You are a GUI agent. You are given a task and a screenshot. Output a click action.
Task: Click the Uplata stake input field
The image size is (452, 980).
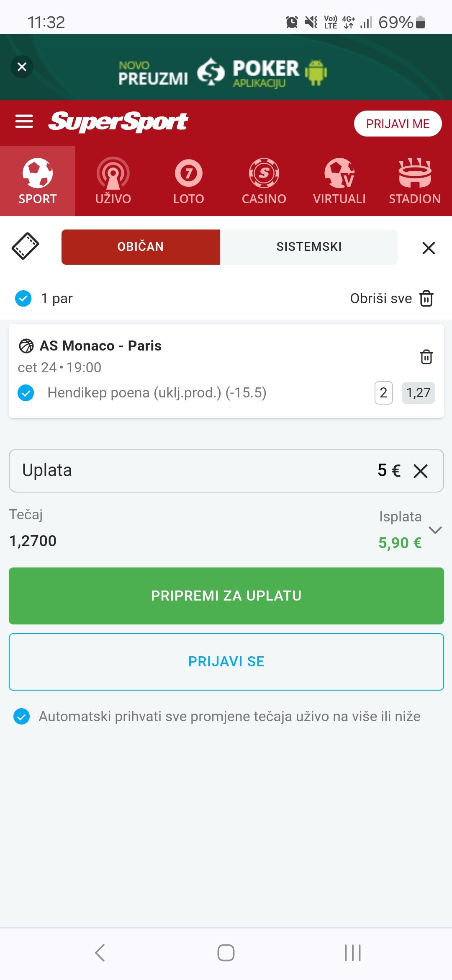(226, 471)
